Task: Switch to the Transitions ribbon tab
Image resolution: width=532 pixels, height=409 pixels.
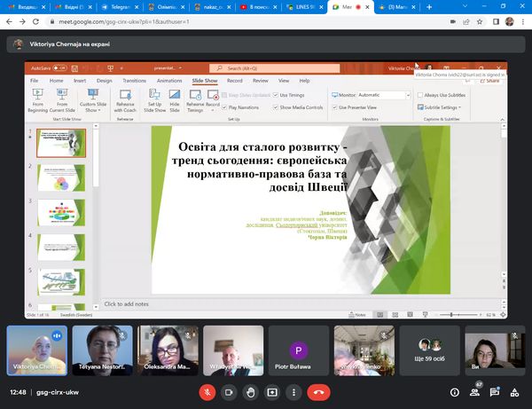Action: 134,80
